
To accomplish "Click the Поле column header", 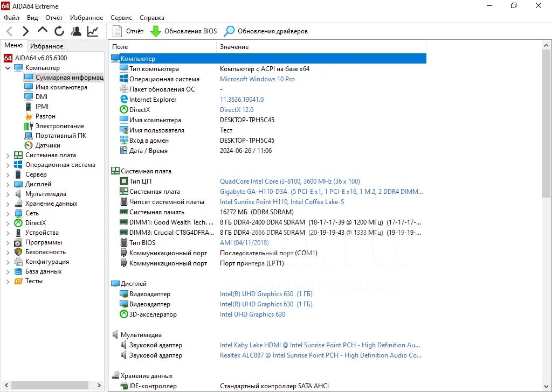I will coord(163,47).
